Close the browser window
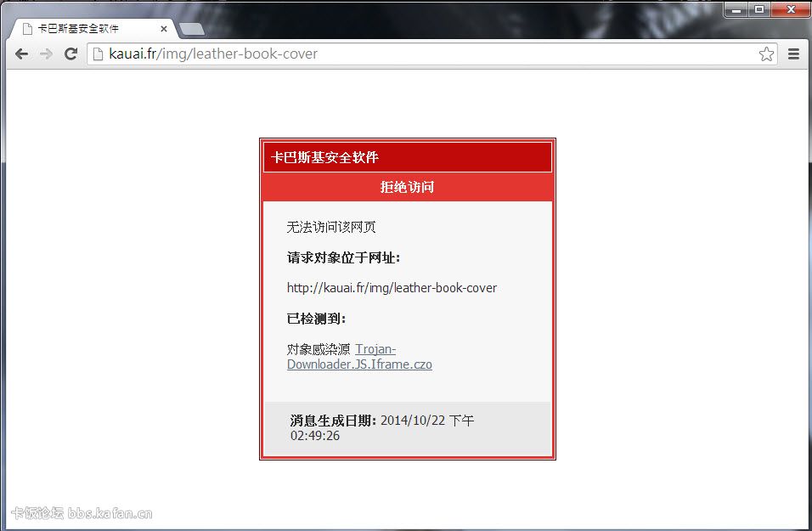This screenshot has height=531, width=812. (791, 9)
